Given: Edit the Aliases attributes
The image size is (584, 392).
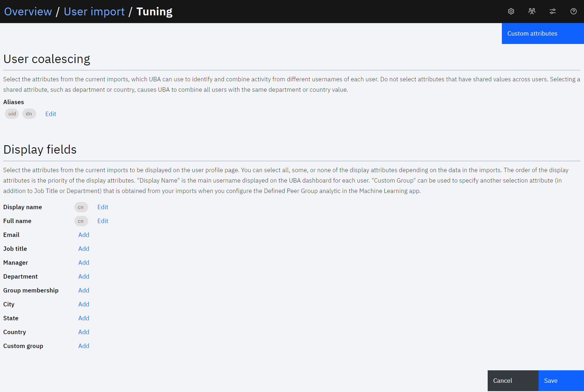Looking at the screenshot, I should (51, 114).
